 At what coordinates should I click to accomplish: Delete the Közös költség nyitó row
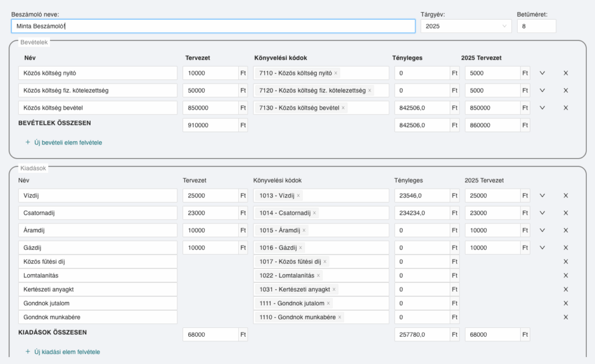coord(565,73)
